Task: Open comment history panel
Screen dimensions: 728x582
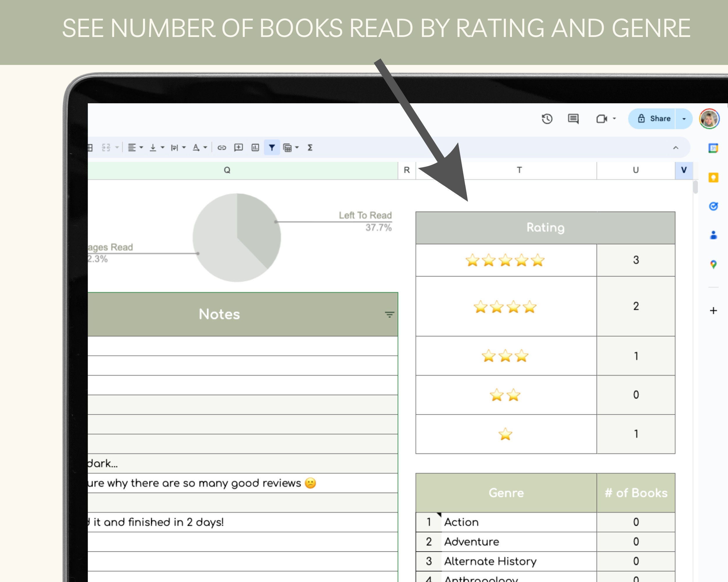Action: (573, 119)
